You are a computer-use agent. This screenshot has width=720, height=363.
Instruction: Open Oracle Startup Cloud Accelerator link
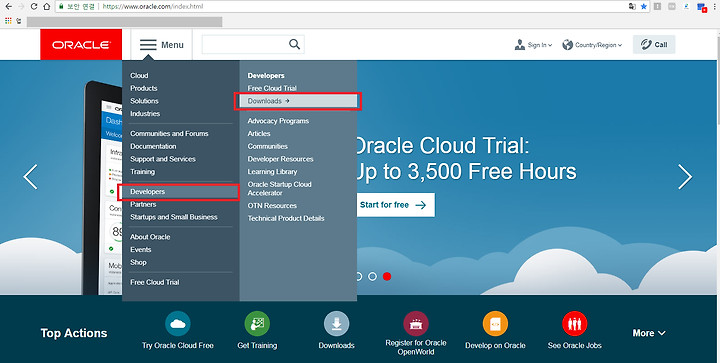(x=280, y=189)
